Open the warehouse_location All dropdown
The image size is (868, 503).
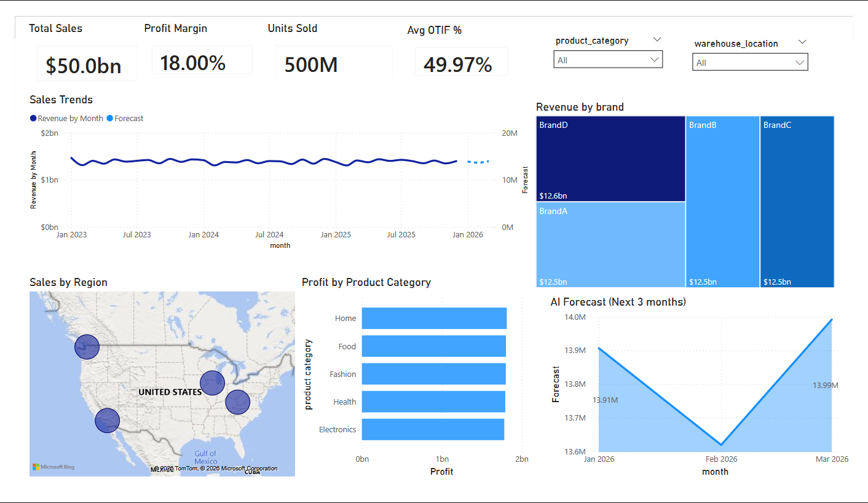(750, 63)
